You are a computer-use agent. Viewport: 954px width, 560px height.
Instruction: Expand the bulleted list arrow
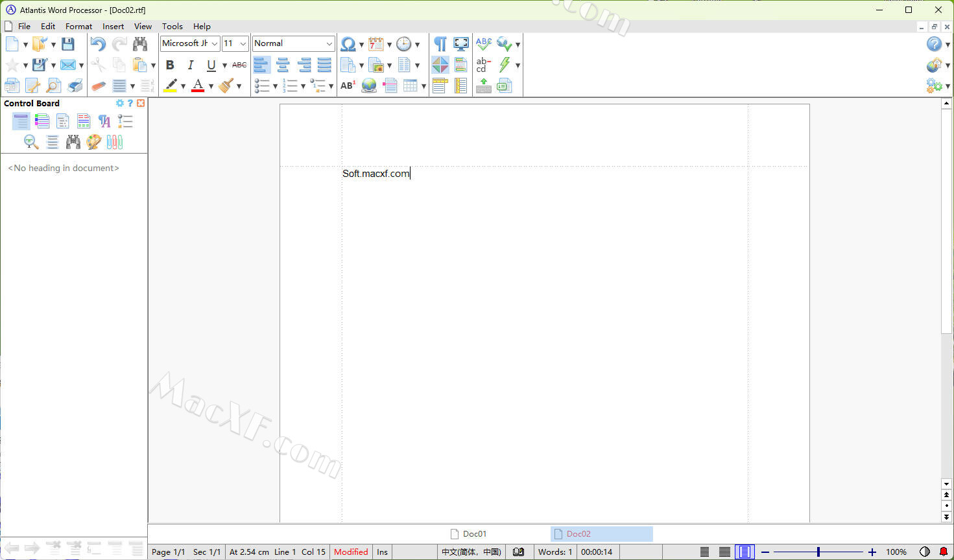coord(275,86)
